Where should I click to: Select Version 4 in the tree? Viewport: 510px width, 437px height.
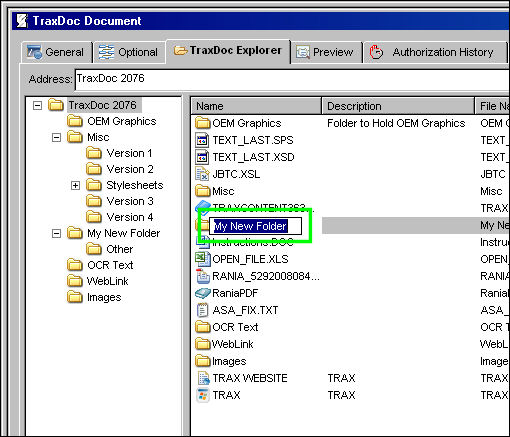coord(130,217)
